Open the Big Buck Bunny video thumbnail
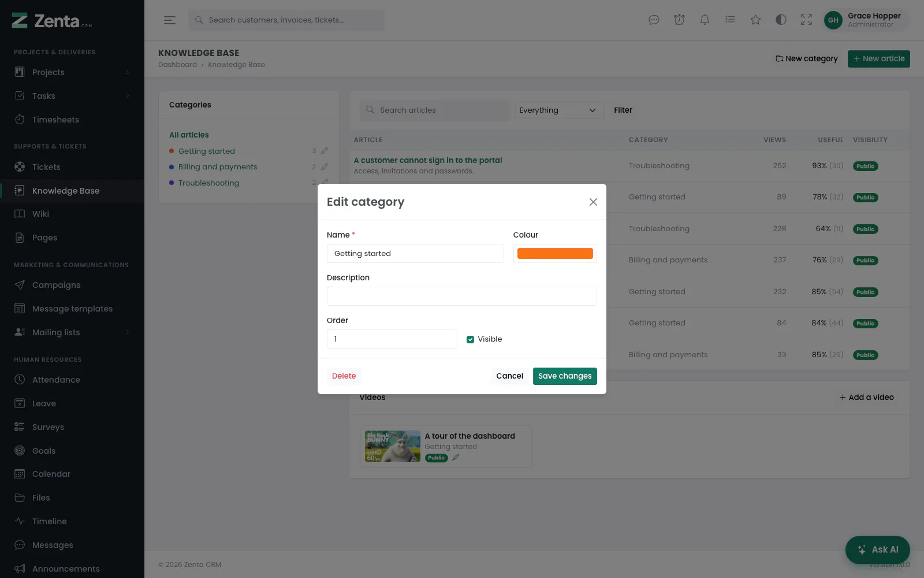The image size is (924, 578). pos(393,446)
